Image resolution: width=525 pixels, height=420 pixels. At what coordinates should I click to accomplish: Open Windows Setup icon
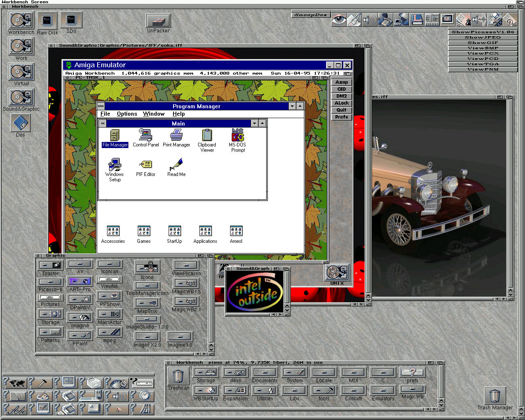[x=115, y=170]
